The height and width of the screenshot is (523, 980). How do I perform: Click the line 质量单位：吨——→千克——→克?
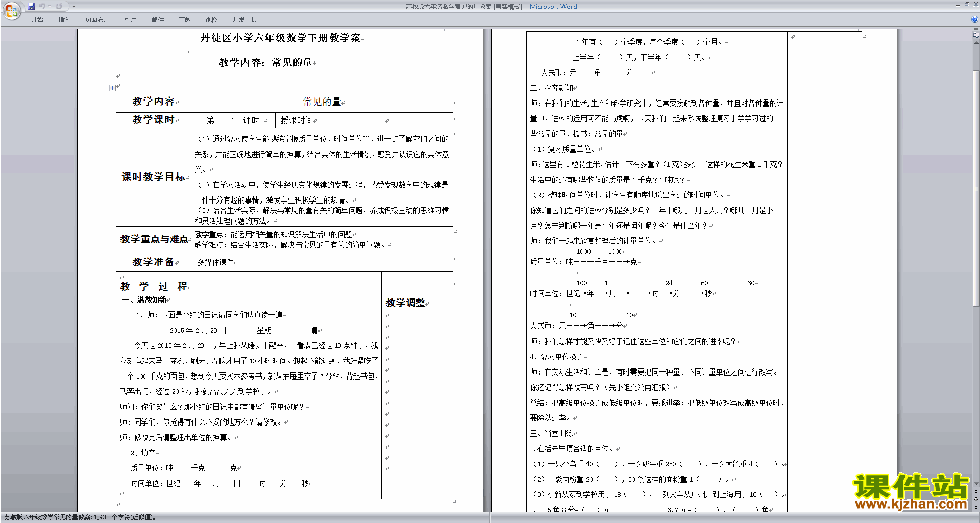[x=583, y=262]
